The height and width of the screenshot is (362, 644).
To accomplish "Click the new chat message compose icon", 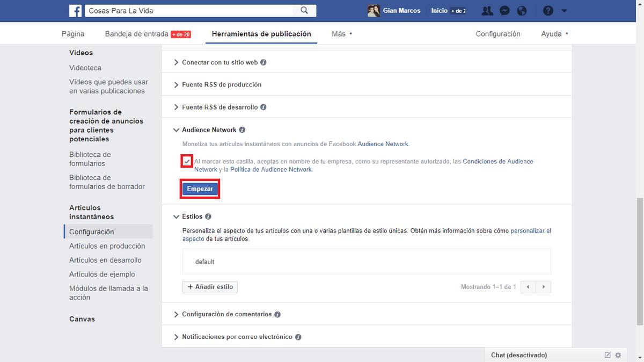I will pos(607,355).
